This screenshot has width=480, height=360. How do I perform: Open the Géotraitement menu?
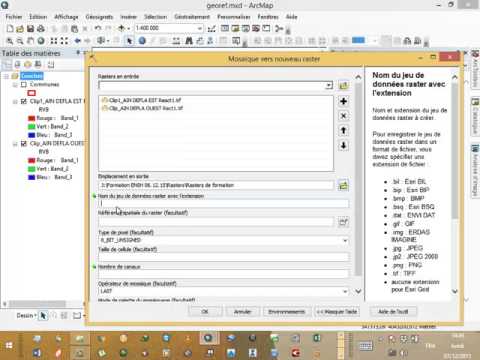pos(192,17)
